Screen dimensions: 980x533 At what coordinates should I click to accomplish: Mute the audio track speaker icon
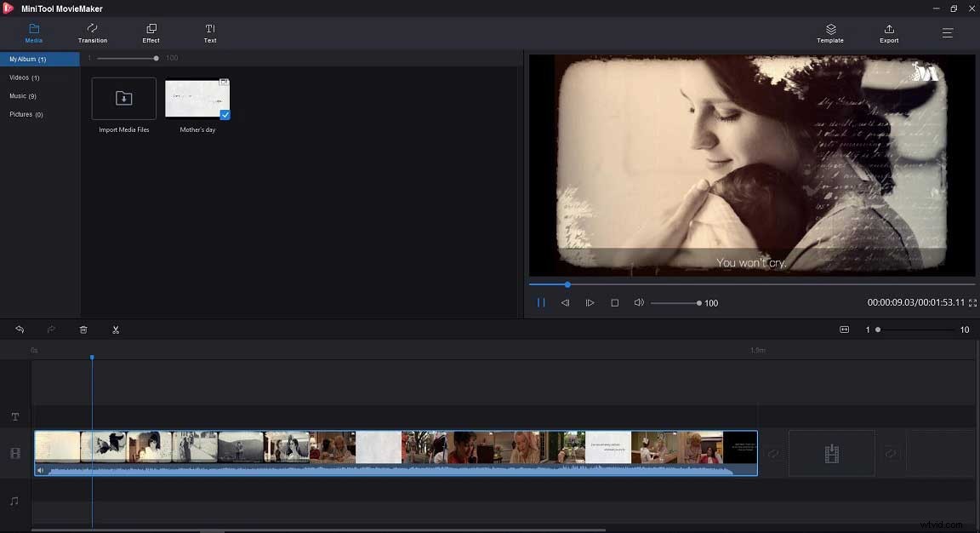[x=40, y=470]
